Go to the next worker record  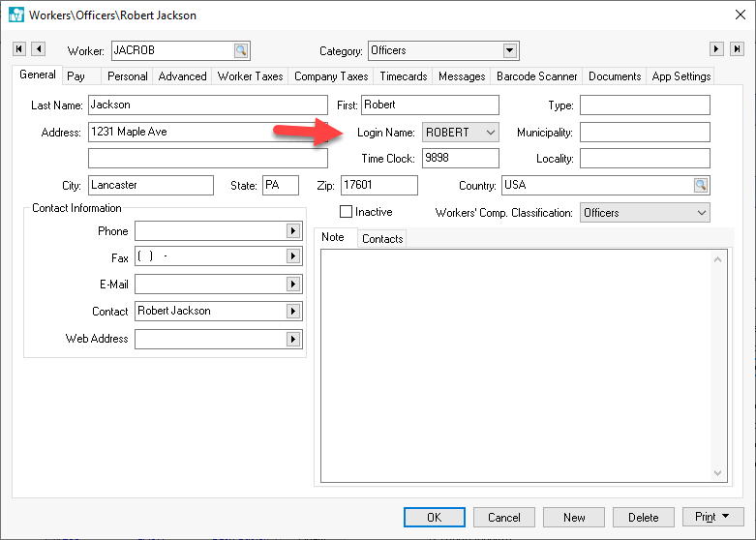click(x=716, y=49)
